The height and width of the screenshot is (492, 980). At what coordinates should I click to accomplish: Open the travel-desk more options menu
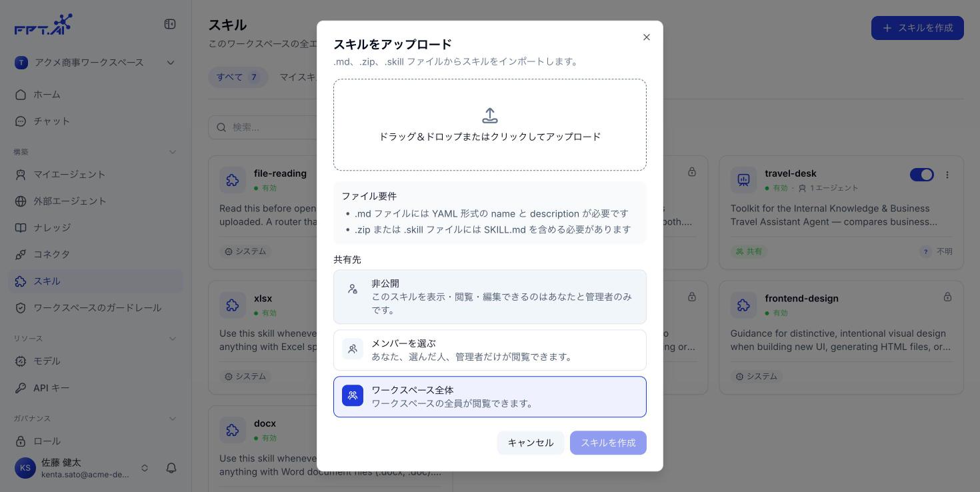pos(947,175)
